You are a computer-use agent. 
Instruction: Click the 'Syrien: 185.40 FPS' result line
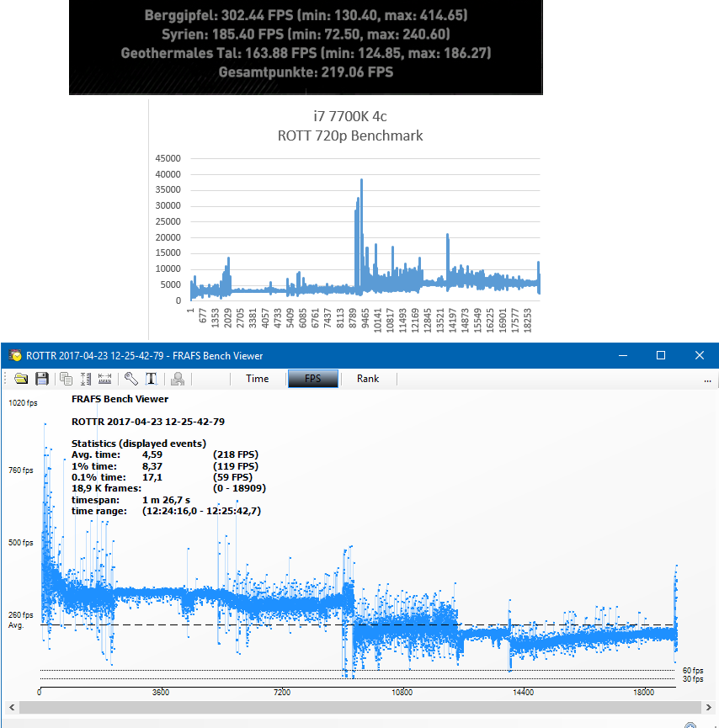pyautogui.click(x=306, y=35)
